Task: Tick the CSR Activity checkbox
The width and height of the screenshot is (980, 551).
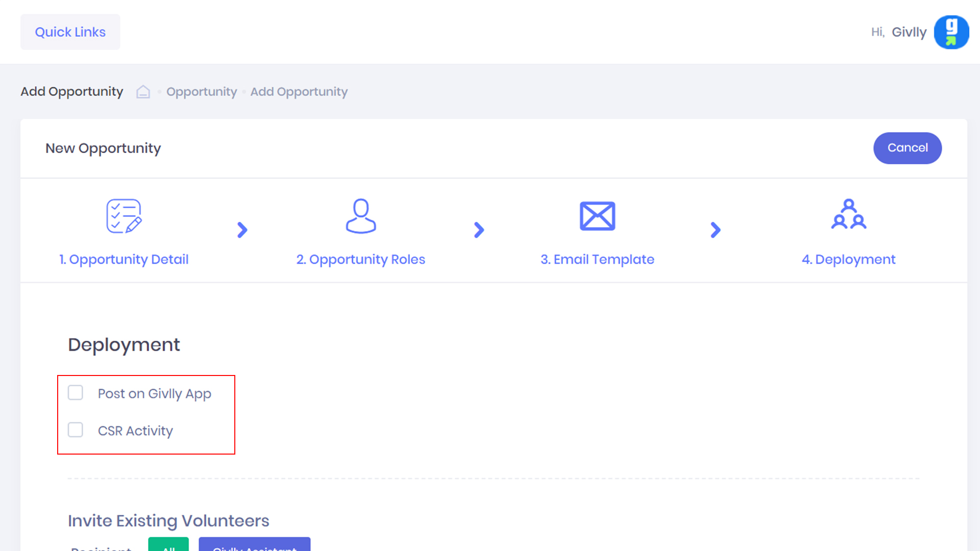Action: pos(76,430)
